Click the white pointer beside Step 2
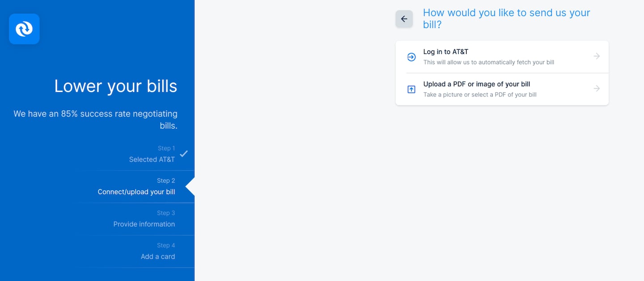 pyautogui.click(x=190, y=187)
